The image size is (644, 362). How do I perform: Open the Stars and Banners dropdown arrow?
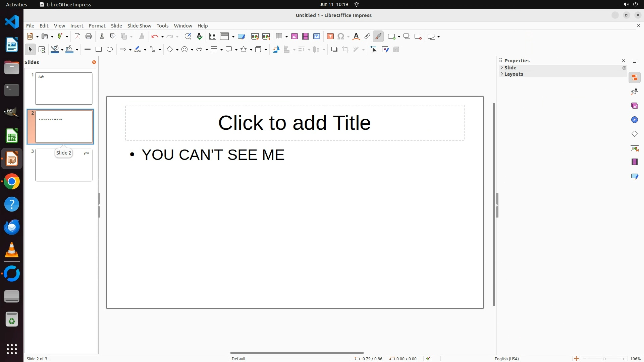coord(251,50)
